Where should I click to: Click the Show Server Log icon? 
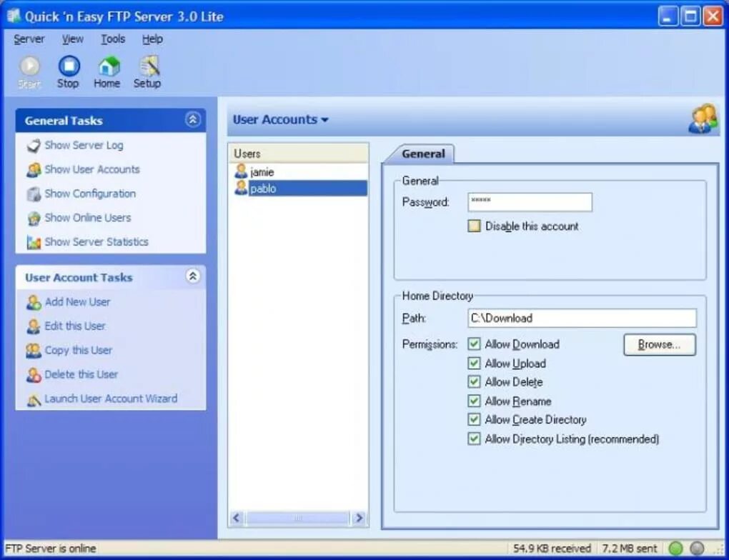pyautogui.click(x=34, y=146)
